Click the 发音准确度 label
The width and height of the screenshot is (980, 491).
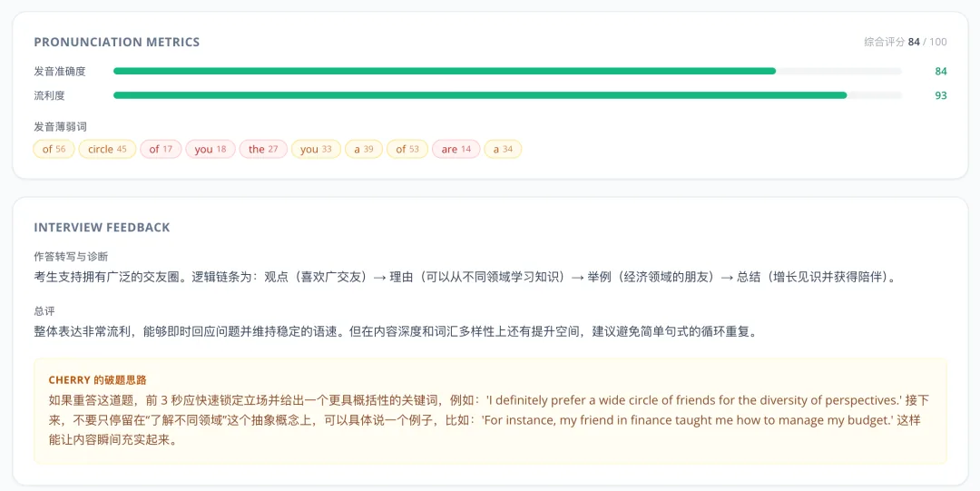click(60, 72)
